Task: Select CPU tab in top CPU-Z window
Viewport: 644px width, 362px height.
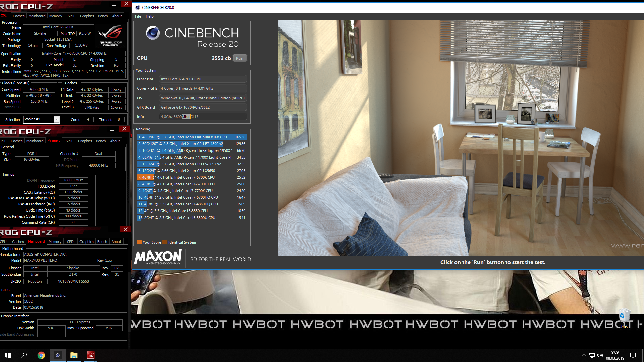Action: tap(4, 16)
